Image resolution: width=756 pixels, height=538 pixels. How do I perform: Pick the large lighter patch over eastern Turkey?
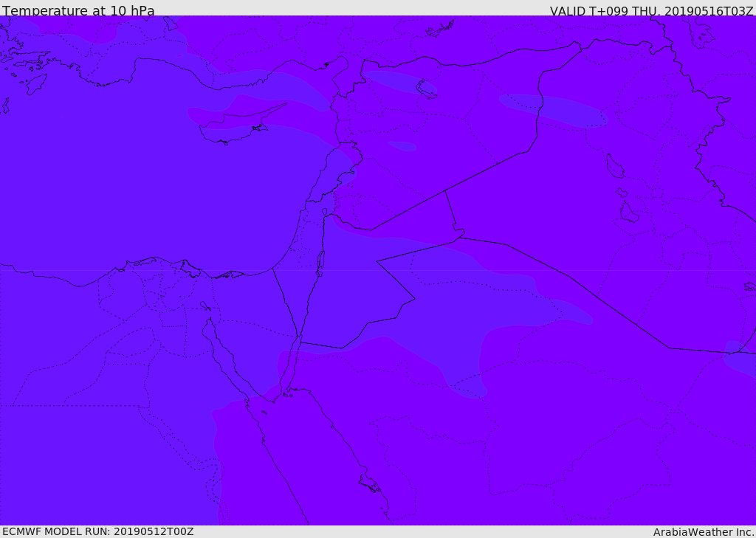pos(554,109)
